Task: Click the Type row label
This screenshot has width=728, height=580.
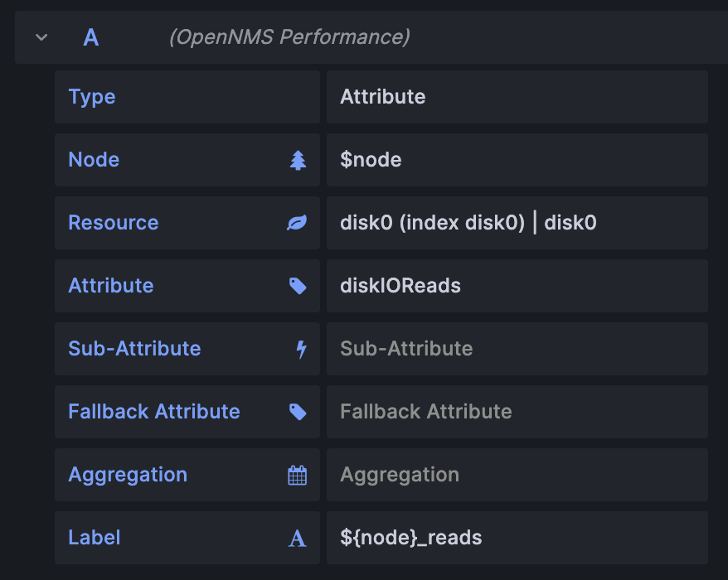Action: [91, 96]
